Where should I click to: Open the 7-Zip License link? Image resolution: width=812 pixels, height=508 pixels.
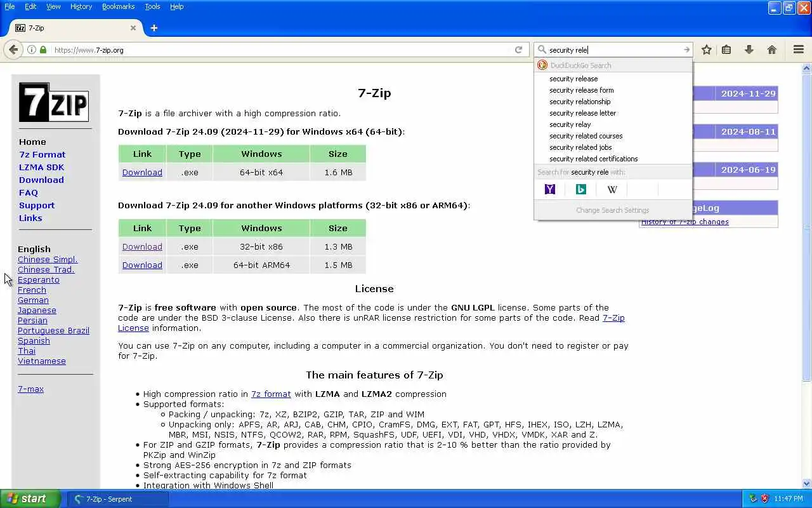coord(613,317)
